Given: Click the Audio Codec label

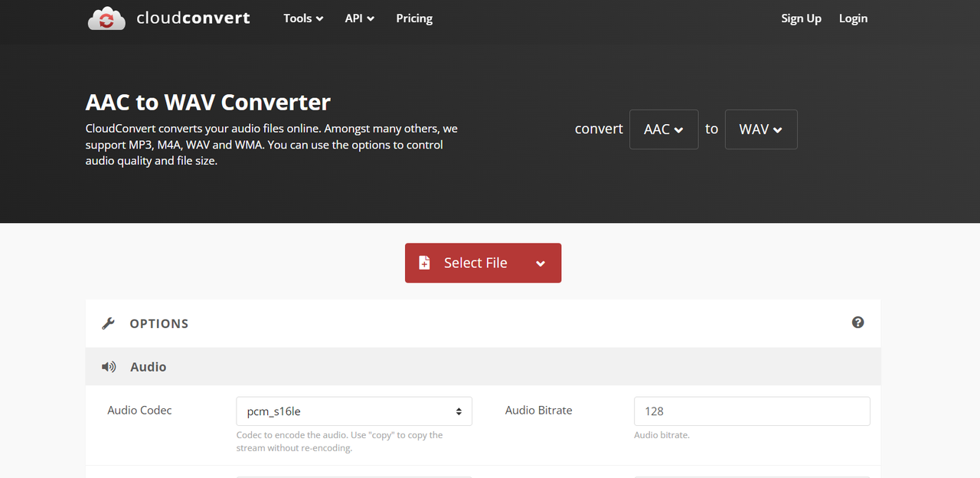Looking at the screenshot, I should 139,411.
